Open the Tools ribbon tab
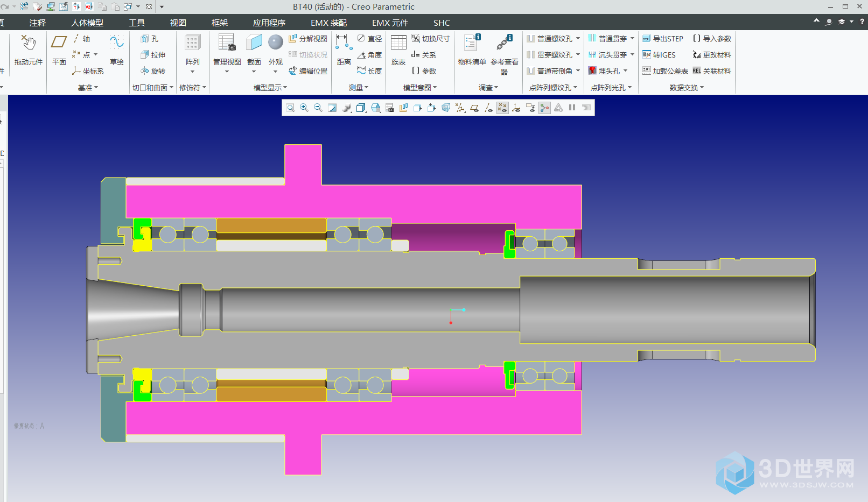The width and height of the screenshot is (868, 502). tap(137, 23)
